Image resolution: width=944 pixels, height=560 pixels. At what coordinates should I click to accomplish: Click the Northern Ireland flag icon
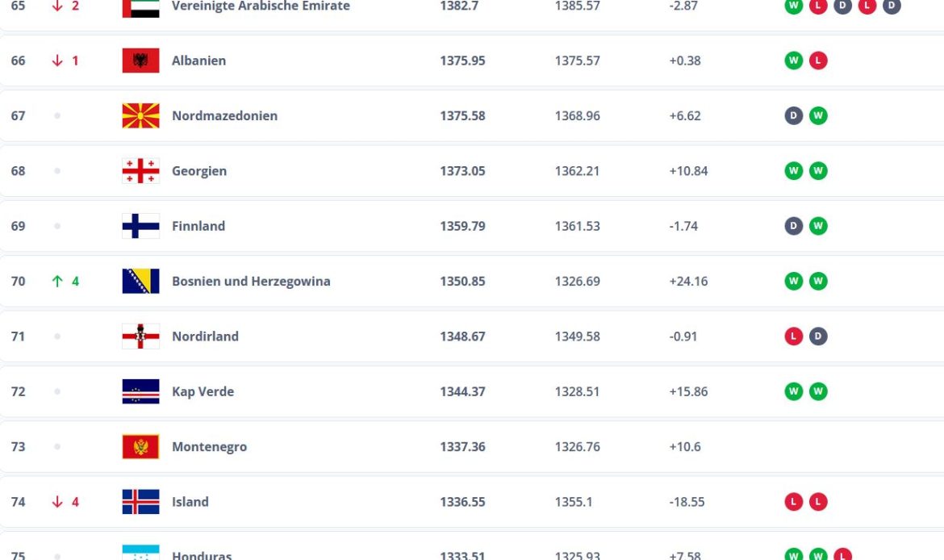pos(140,336)
